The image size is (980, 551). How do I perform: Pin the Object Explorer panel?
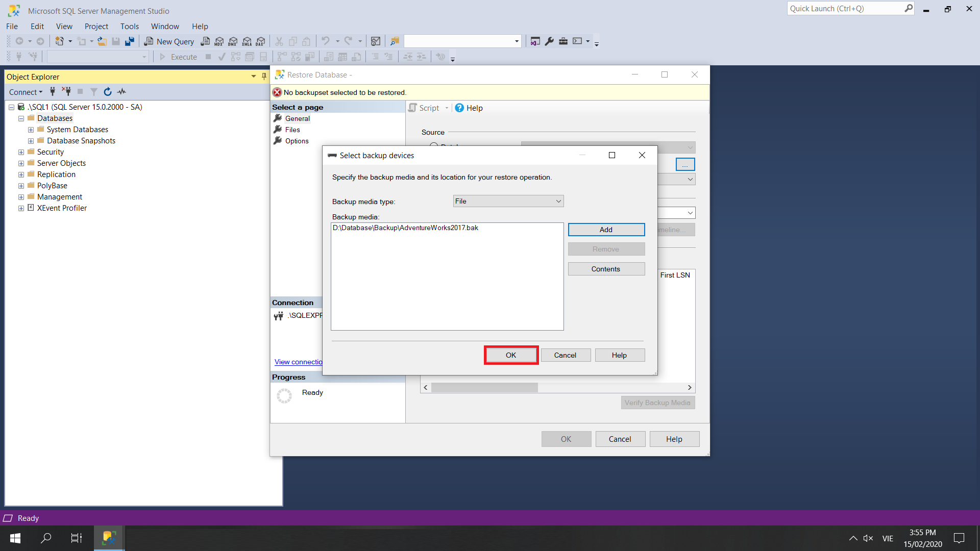pos(263,76)
